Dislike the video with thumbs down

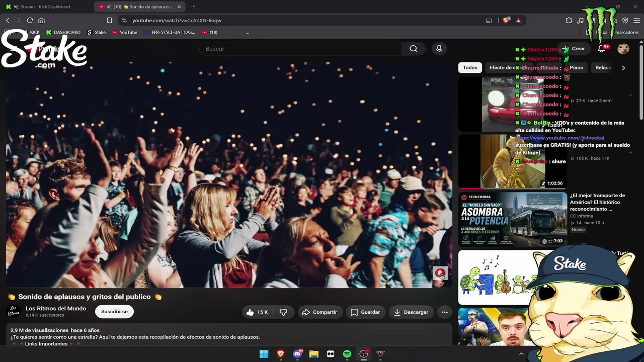(283, 312)
